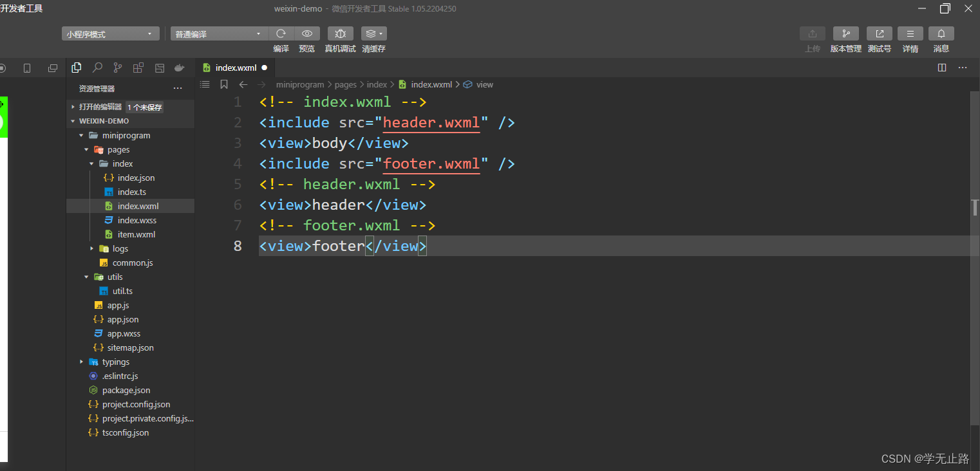Viewport: 980px width, 471px height.
Task: Click index.wxml in the breadcrumb
Action: (431, 84)
